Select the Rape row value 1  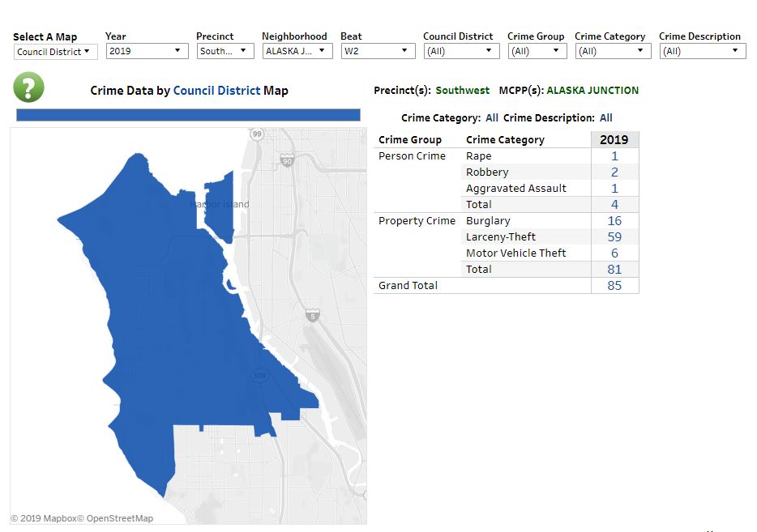pyautogui.click(x=614, y=155)
